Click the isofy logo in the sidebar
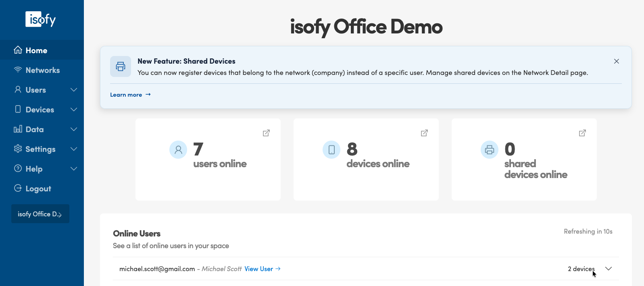Image resolution: width=644 pixels, height=286 pixels. coord(40,19)
